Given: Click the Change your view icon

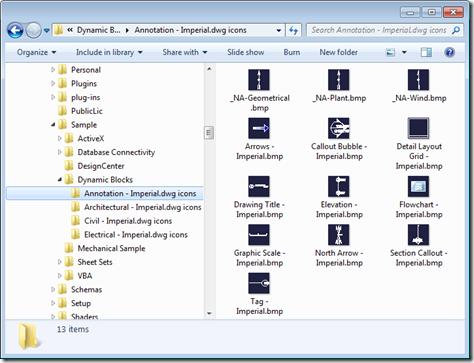Looking at the screenshot, I should [390, 52].
